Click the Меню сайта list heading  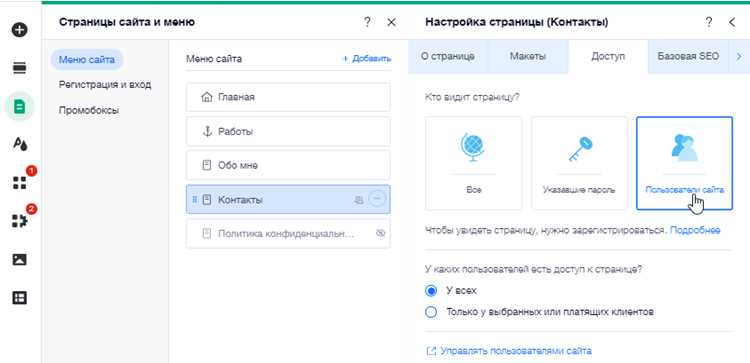coord(214,59)
